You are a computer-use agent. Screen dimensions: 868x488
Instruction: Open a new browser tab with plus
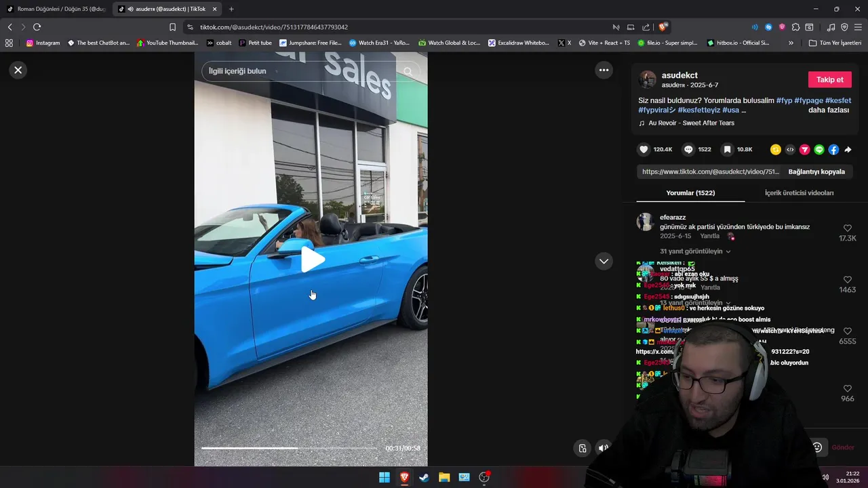(x=231, y=9)
